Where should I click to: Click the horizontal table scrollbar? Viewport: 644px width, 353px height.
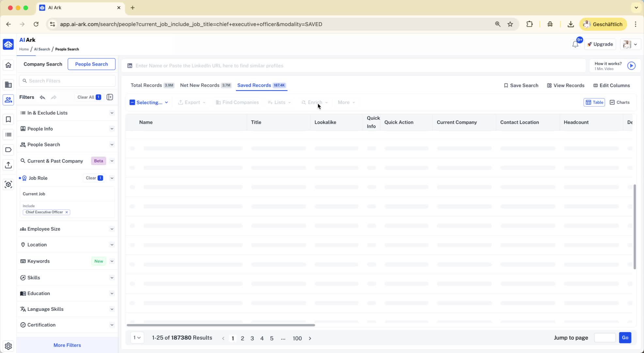(x=220, y=325)
